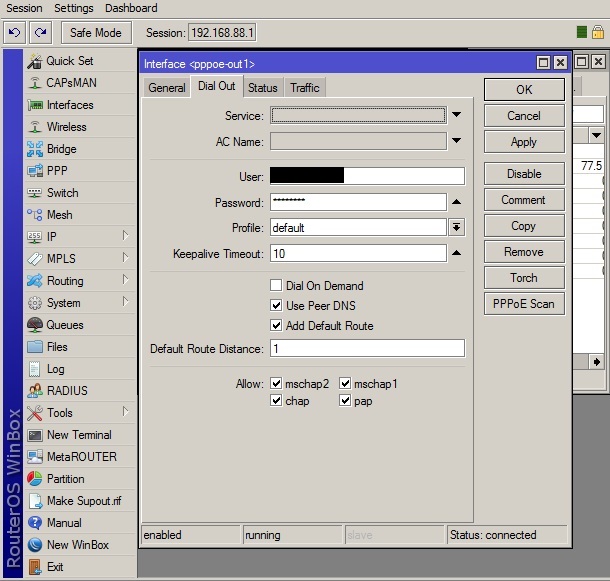This screenshot has height=581, width=610.
Task: Click Make Supout.rif in sidebar
Action: coord(81,501)
